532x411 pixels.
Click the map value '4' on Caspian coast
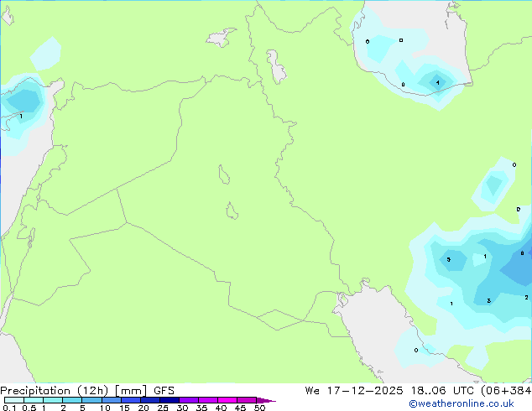[438, 82]
